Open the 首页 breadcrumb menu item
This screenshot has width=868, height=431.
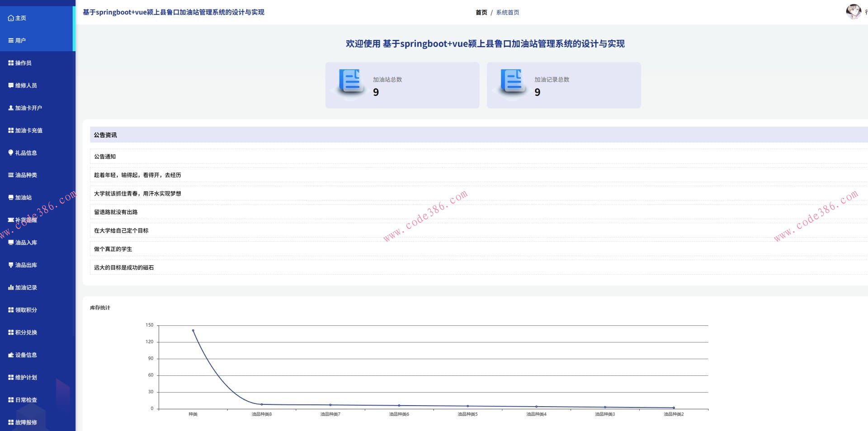click(x=481, y=12)
